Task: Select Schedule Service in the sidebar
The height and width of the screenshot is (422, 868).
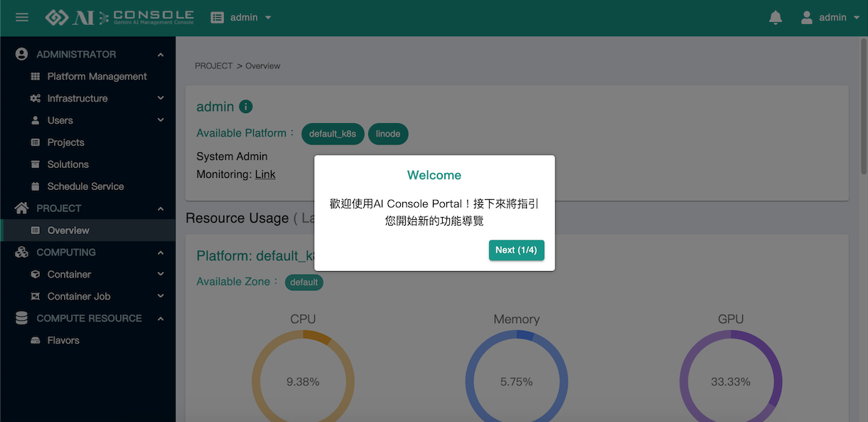Action: [x=87, y=186]
